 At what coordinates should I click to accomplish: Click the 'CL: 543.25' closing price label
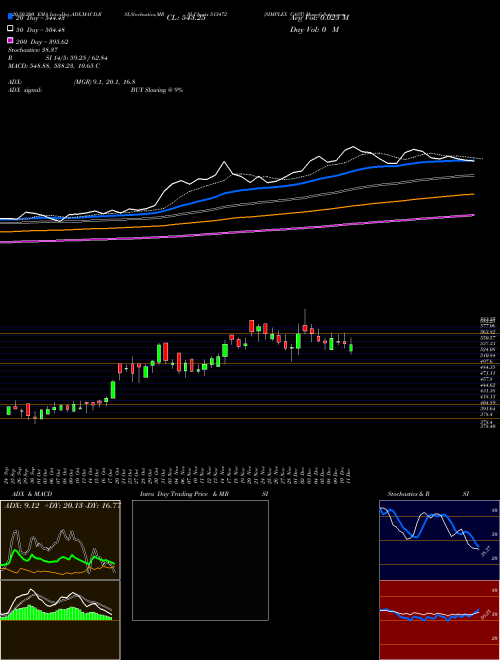click(x=186, y=18)
